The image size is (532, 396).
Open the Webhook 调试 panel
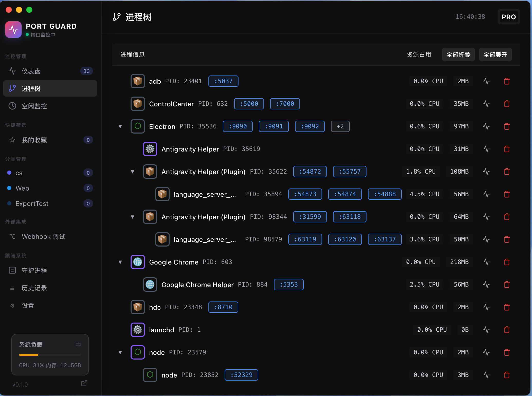(43, 237)
